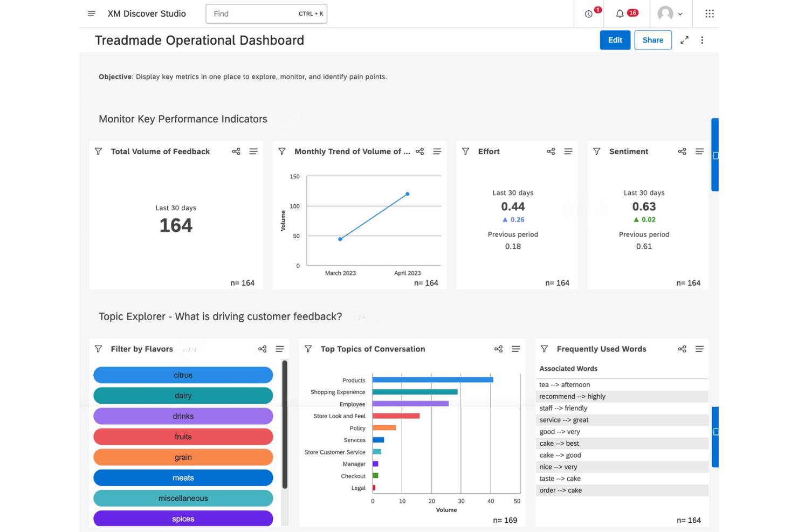Select the grain flavor filter
The width and height of the screenshot is (798, 532).
183,457
